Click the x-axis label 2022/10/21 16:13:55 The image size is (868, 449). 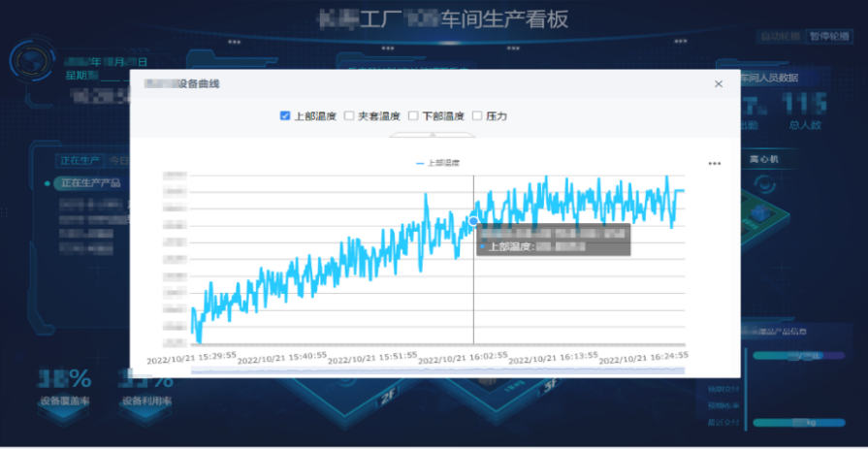[x=554, y=358]
